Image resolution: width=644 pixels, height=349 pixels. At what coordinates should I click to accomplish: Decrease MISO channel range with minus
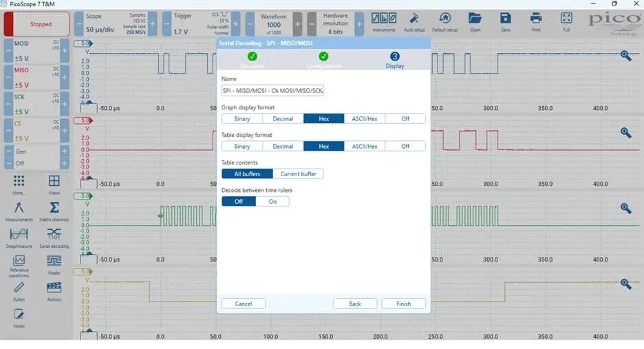pyautogui.click(x=8, y=77)
